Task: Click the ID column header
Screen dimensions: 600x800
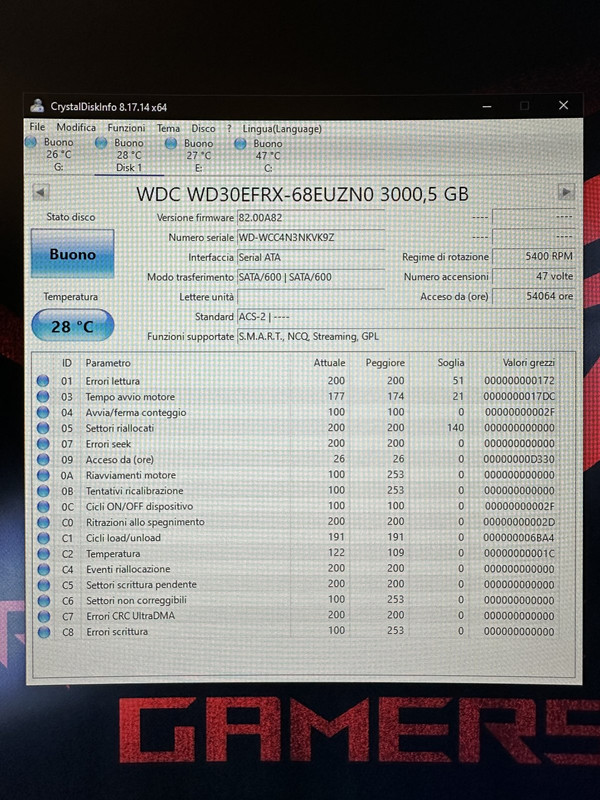Action: point(67,363)
